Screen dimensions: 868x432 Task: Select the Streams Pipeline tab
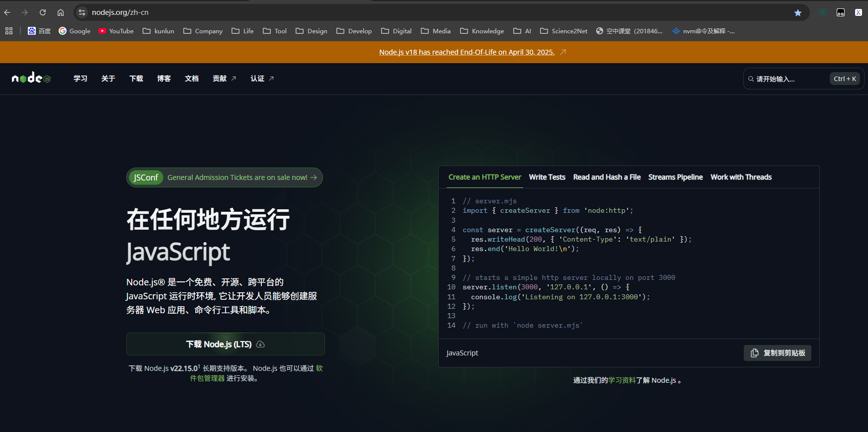675,177
